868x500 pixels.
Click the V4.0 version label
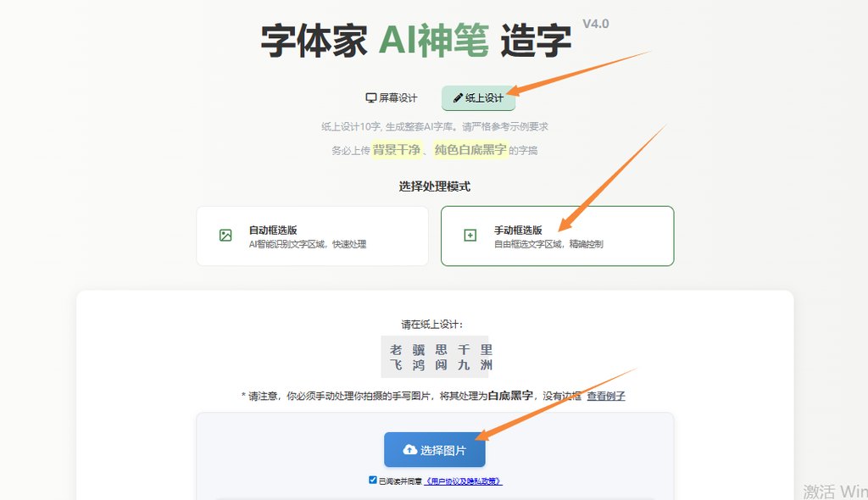pos(596,24)
